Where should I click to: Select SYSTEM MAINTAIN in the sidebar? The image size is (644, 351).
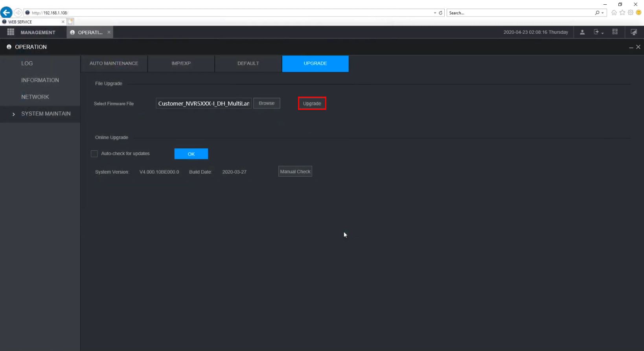pos(40,114)
